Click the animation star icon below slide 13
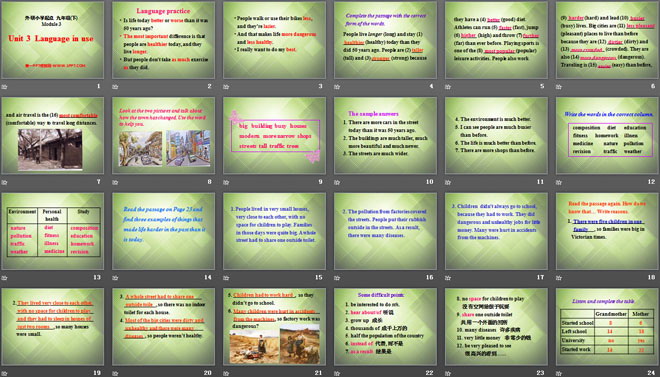The width and height of the screenshot is (660, 377). pyautogui.click(x=5, y=278)
